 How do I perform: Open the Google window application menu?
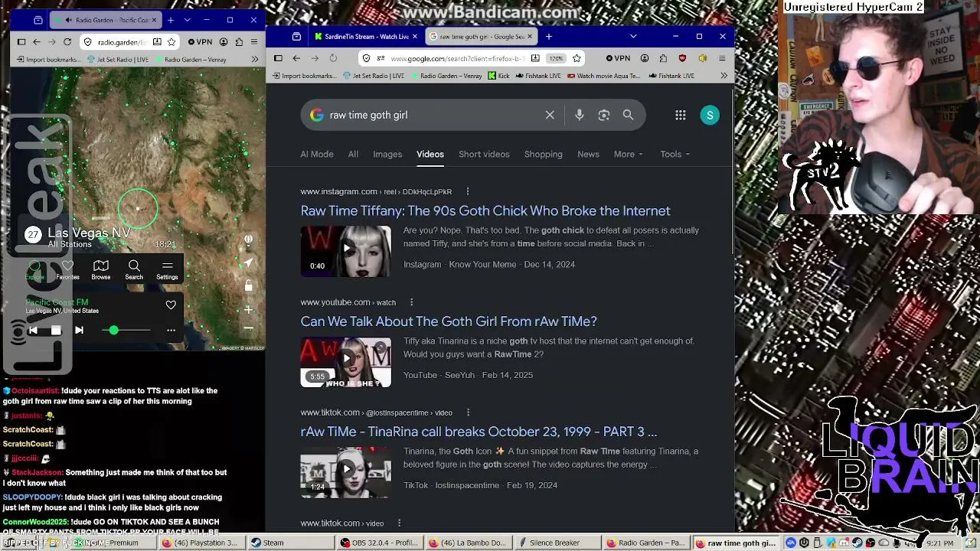pos(722,58)
